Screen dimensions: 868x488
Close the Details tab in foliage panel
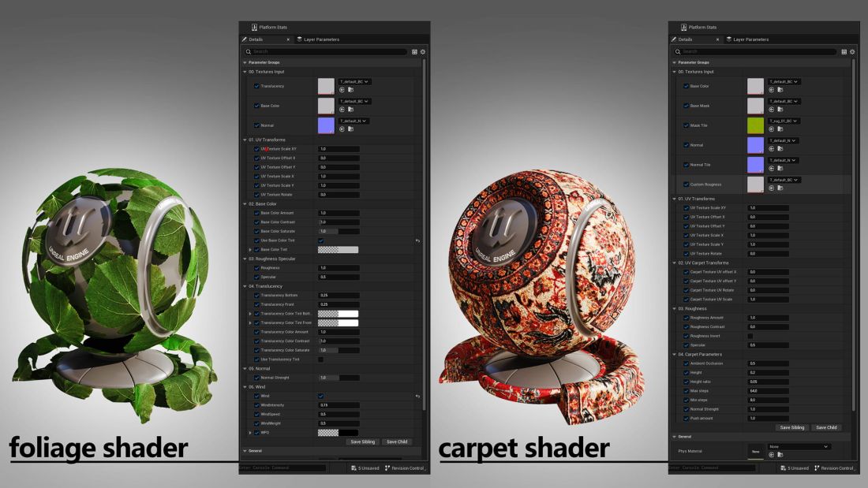coord(288,39)
